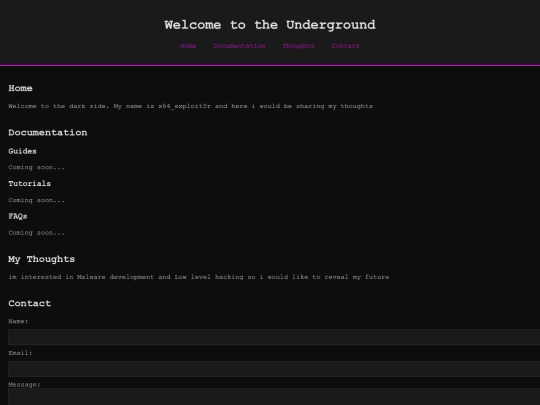
Task: Open the Home navigation link
Action: pyautogui.click(x=188, y=46)
